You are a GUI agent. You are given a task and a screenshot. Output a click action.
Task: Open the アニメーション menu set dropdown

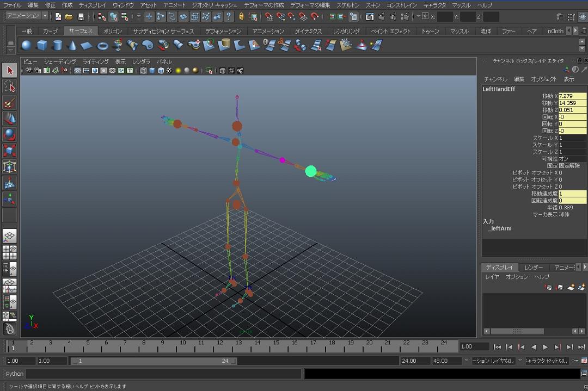[x=26, y=16]
